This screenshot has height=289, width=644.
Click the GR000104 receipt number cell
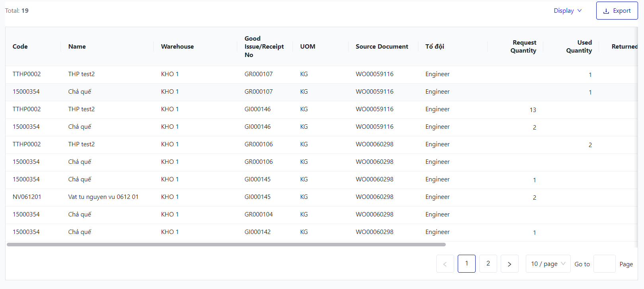pos(259,214)
